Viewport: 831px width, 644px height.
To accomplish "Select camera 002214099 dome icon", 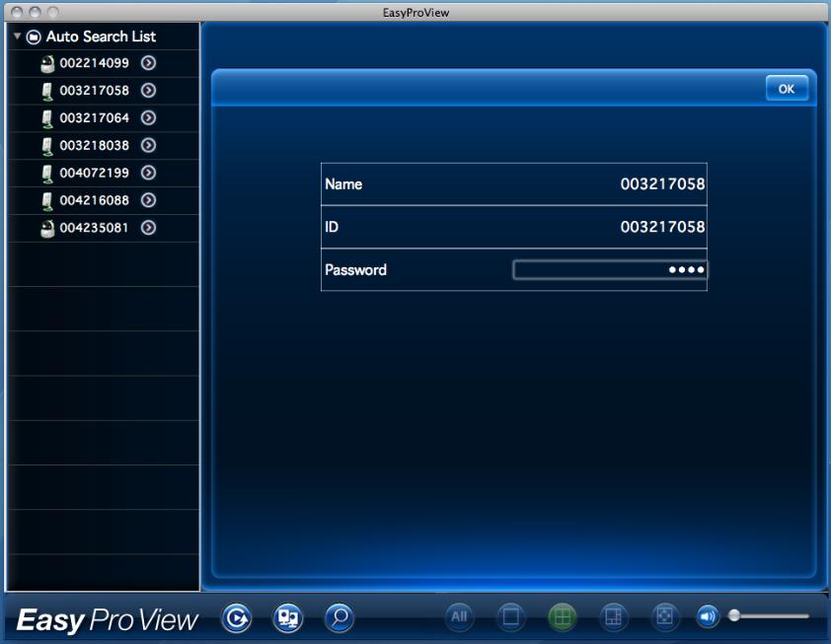I will pos(47,63).
